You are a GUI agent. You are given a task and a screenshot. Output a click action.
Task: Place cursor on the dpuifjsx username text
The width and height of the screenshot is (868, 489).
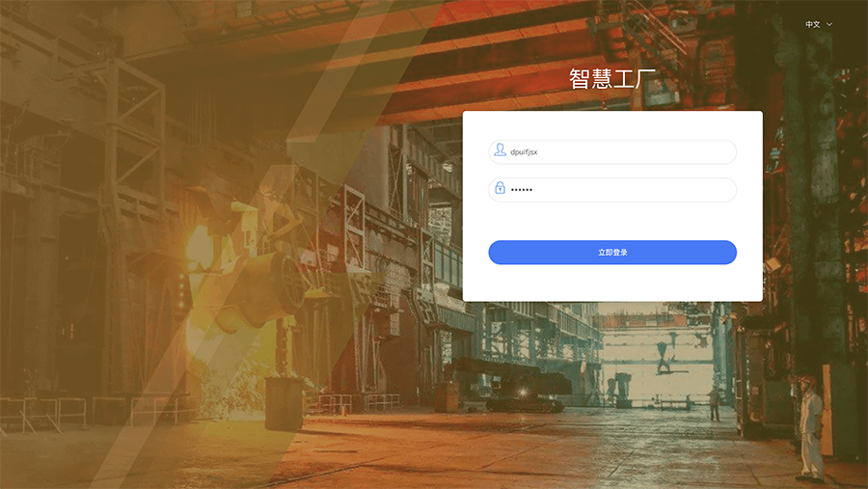pyautogui.click(x=524, y=151)
